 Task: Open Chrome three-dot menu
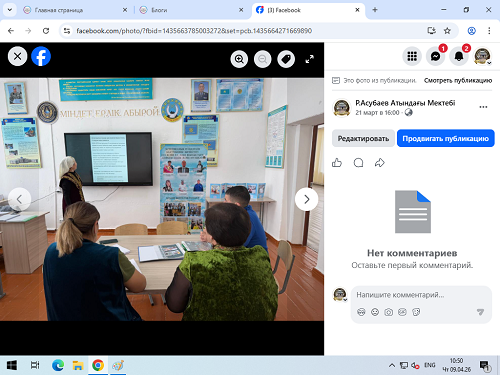pyautogui.click(x=489, y=31)
